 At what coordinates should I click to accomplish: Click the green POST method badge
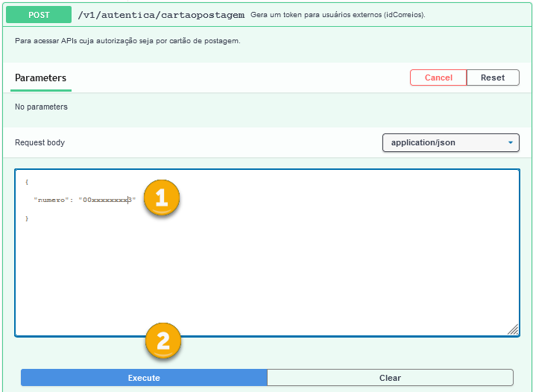coord(39,15)
